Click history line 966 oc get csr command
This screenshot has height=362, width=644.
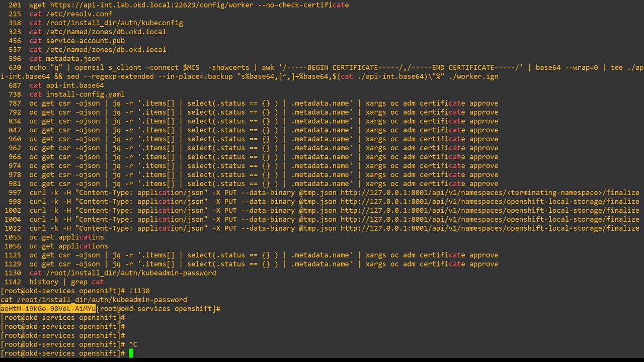[x=264, y=157]
